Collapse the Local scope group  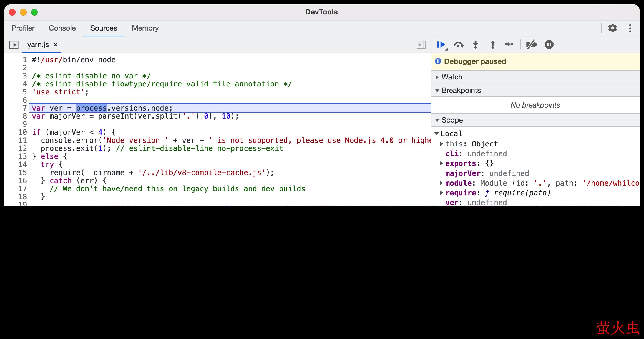pos(437,134)
